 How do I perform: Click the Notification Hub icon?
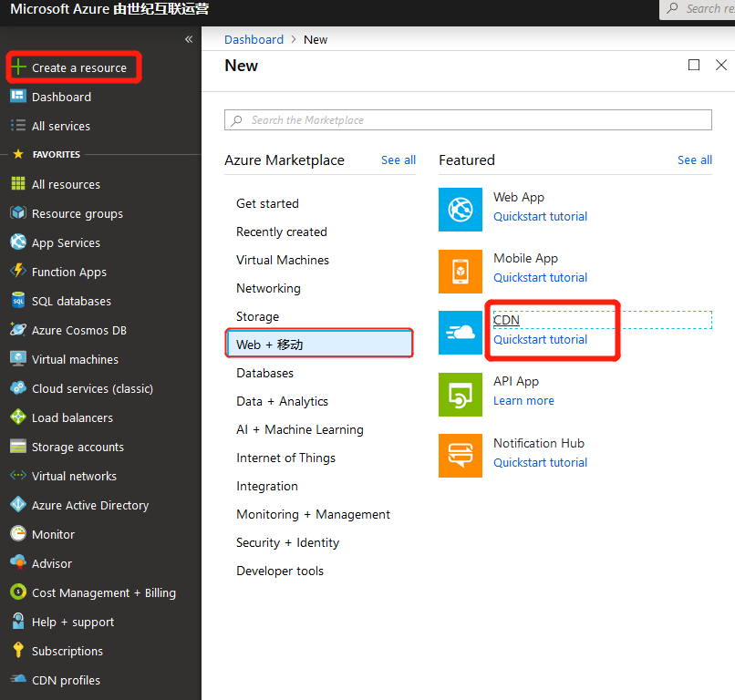(461, 456)
